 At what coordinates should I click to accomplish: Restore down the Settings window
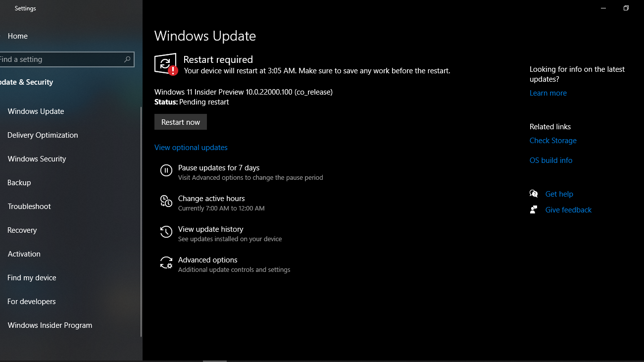626,8
